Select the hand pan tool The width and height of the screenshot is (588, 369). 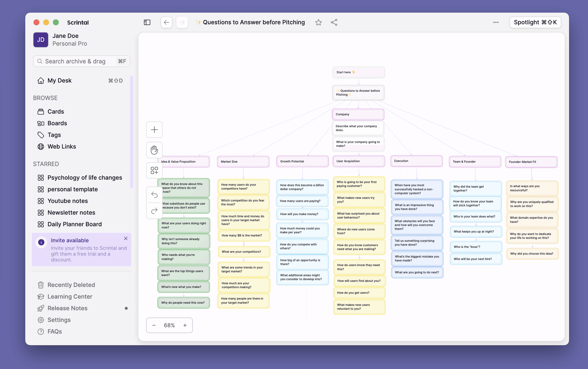(154, 150)
